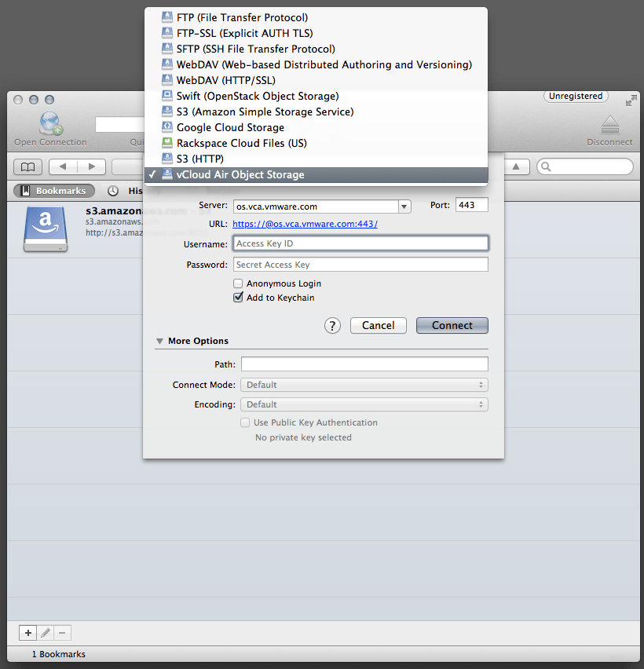
Task: Click the up-folder triangle button
Action: click(x=516, y=166)
